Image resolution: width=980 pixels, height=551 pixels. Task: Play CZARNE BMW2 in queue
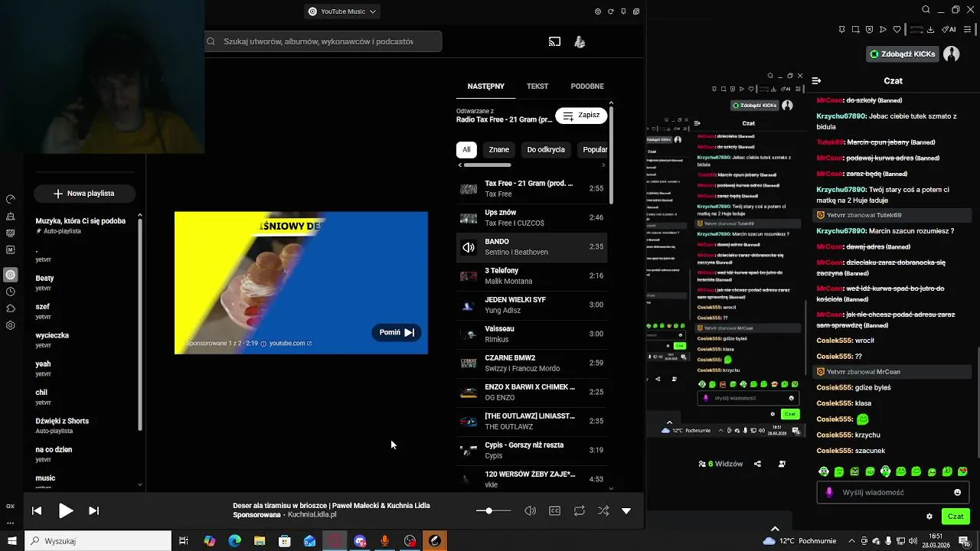(x=532, y=364)
